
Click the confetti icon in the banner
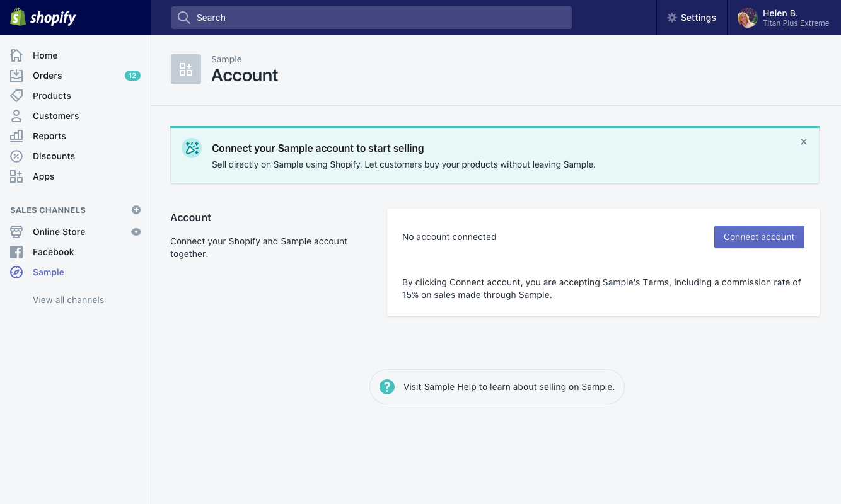pos(191,148)
